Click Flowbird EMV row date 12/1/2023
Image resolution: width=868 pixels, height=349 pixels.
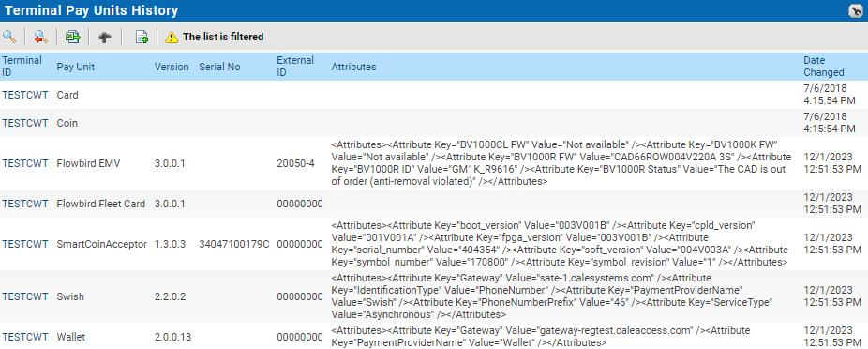pyautogui.click(x=832, y=163)
